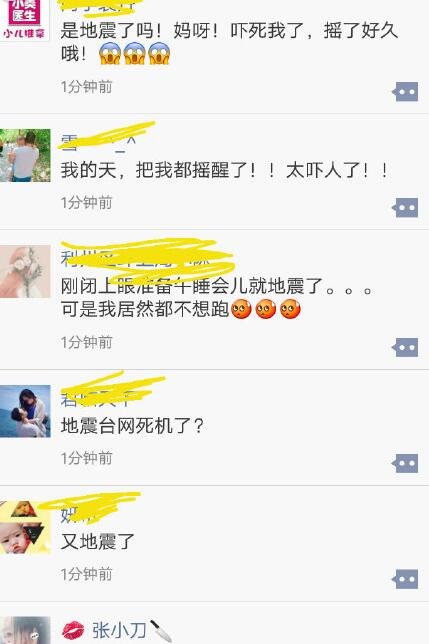Tap comment icon on '是地震了吗' post
This screenshot has width=429, height=644.
[405, 92]
